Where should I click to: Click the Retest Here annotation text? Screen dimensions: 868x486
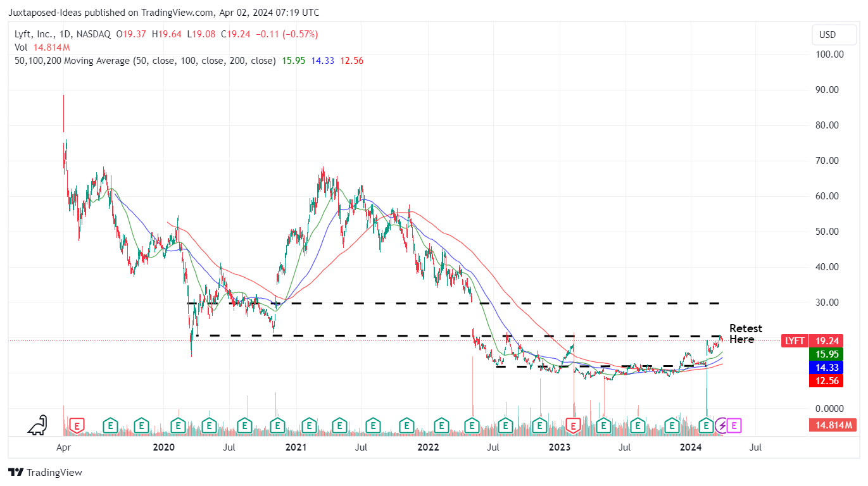745,333
